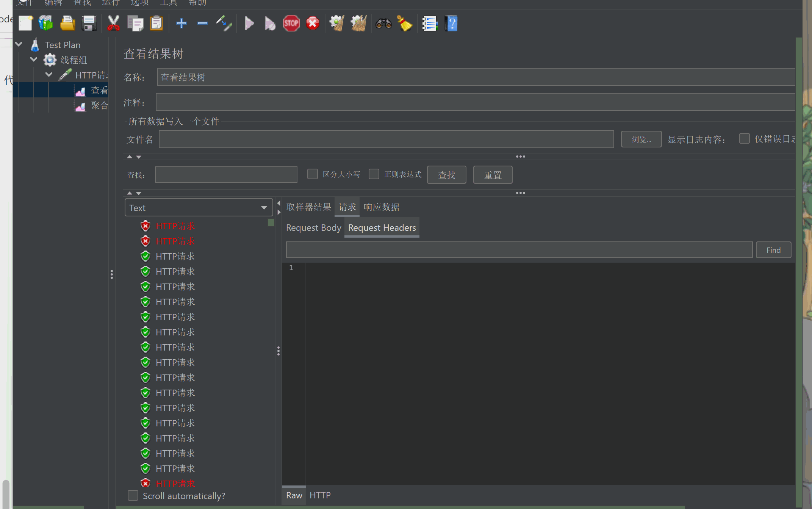Click the 浏览... browse button
812x509 pixels.
pyautogui.click(x=641, y=139)
